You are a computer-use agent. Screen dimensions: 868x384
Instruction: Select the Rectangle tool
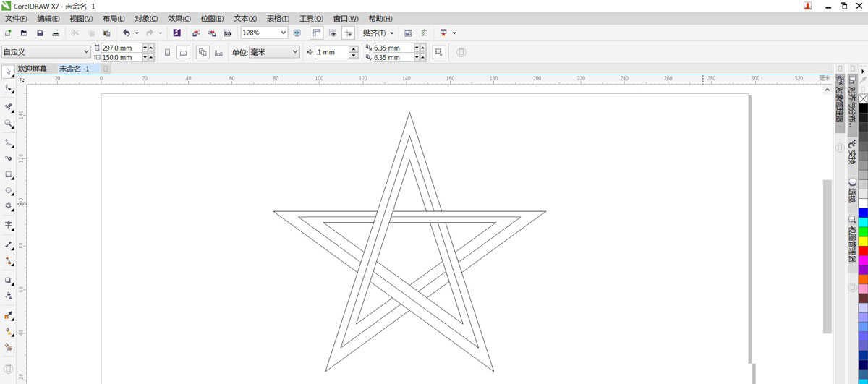(9, 175)
